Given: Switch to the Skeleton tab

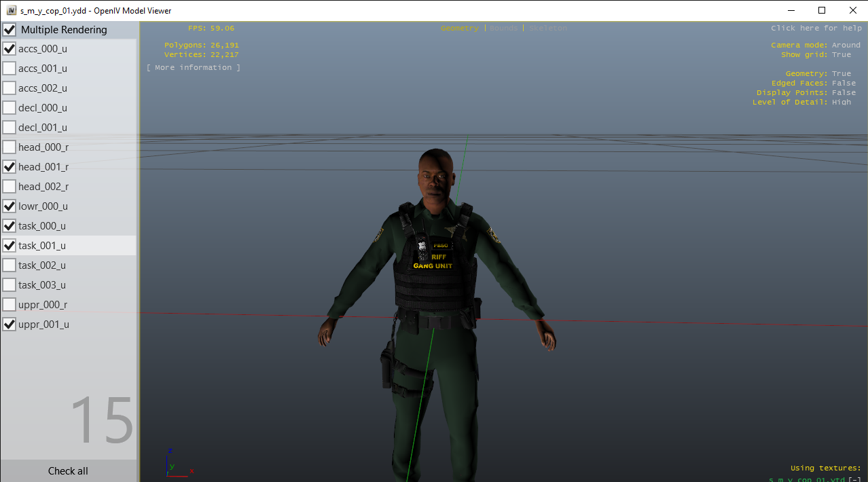Looking at the screenshot, I should coord(547,29).
